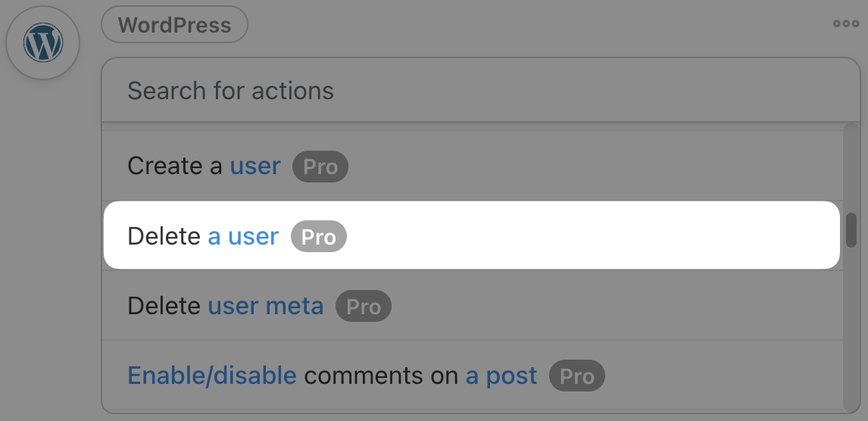Viewport: 868px width, 421px height.
Task: Click the word "Delete" in Delete user meta
Action: pos(164,306)
